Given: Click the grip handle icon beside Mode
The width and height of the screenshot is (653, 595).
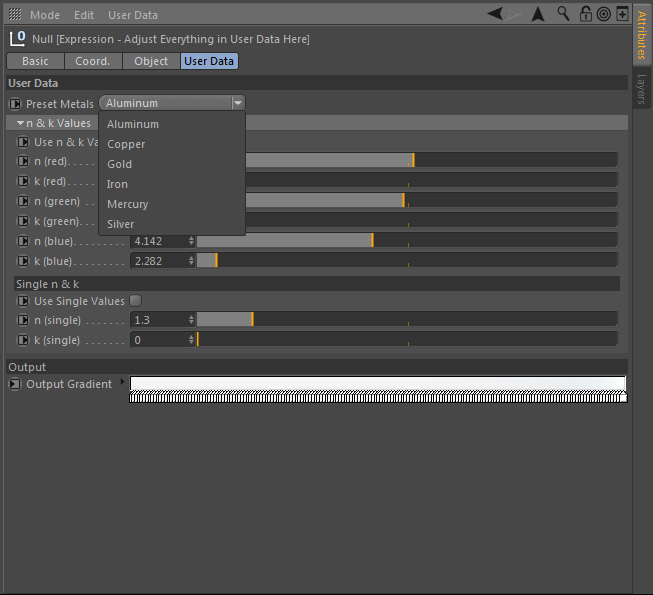Looking at the screenshot, I should (x=15, y=15).
